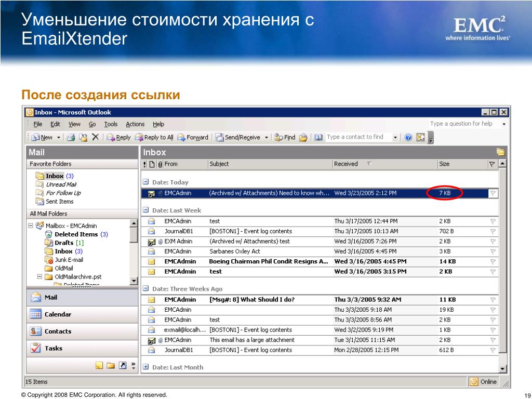Click the archived icon of 'This email has a large attachment'
Image resolution: width=532 pixels, height=399 pixels.
[151, 340]
